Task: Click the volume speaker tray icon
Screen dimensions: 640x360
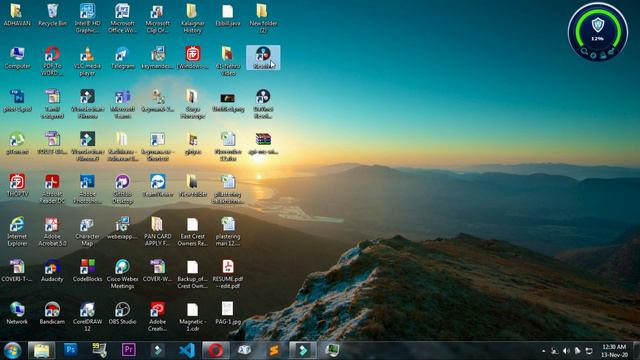Action: [x=566, y=351]
